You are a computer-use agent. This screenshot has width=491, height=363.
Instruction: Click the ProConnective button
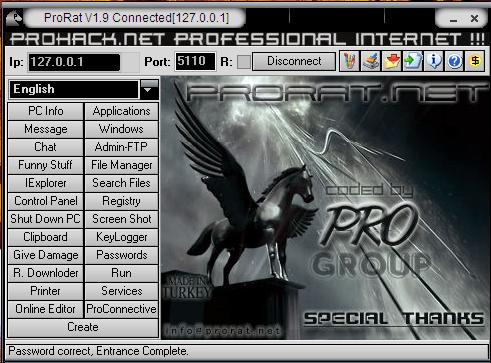coord(121,309)
